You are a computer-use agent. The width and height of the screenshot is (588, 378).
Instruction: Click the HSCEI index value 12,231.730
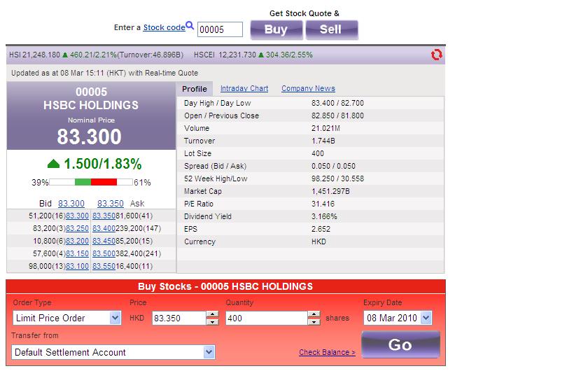point(237,55)
